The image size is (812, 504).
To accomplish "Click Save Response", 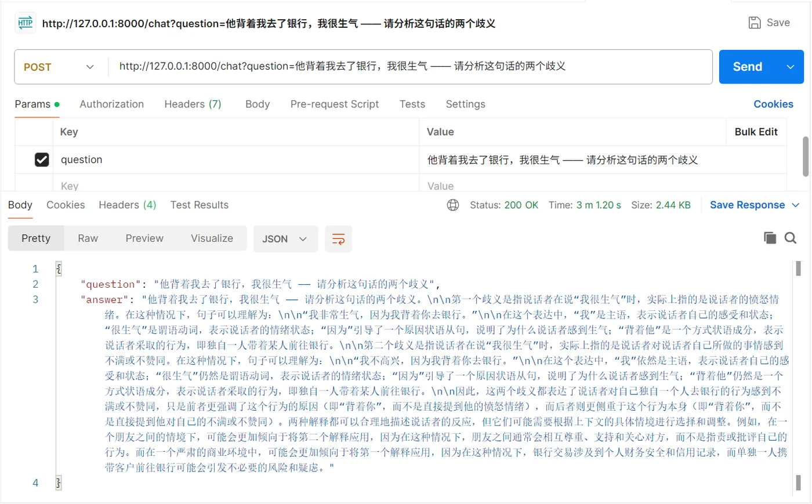I will [748, 205].
